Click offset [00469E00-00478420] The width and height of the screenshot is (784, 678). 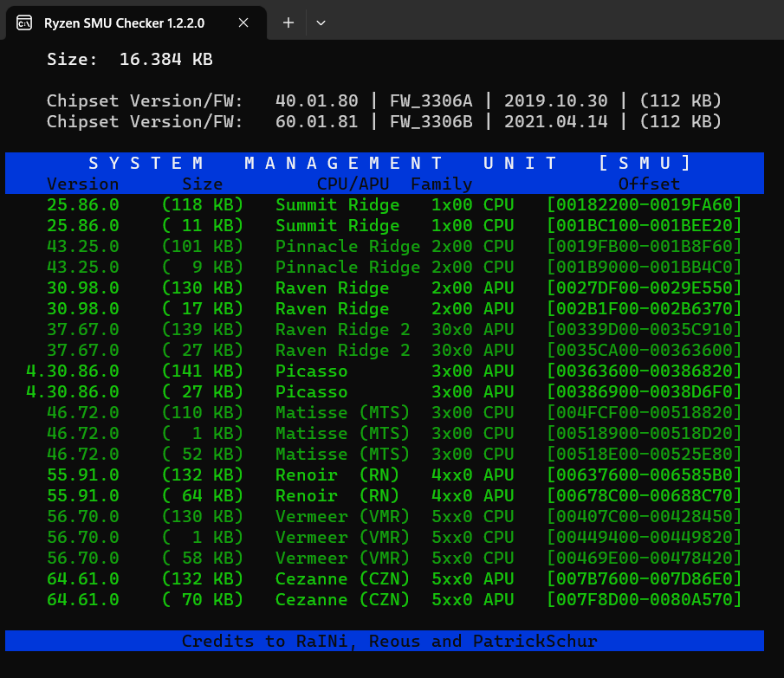644,559
